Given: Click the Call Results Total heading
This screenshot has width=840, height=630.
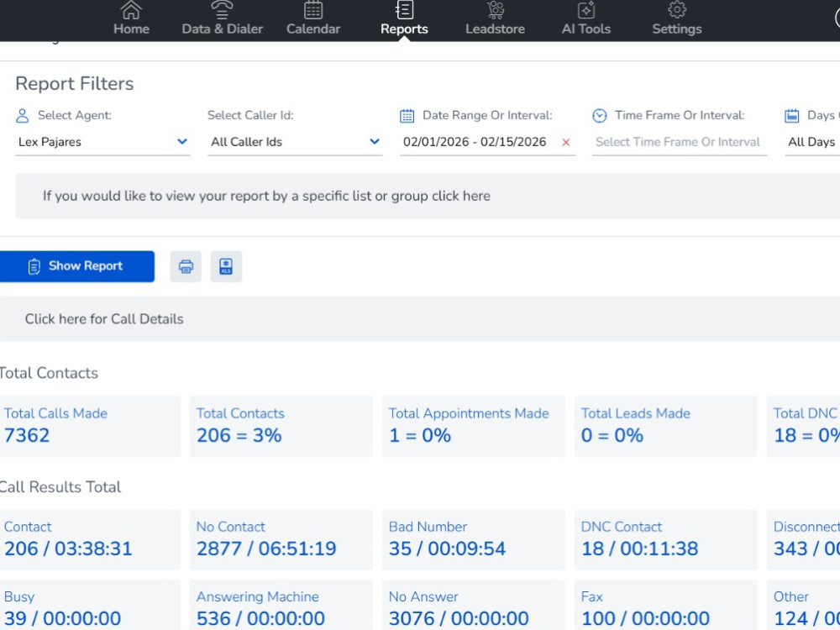Looking at the screenshot, I should point(60,487).
